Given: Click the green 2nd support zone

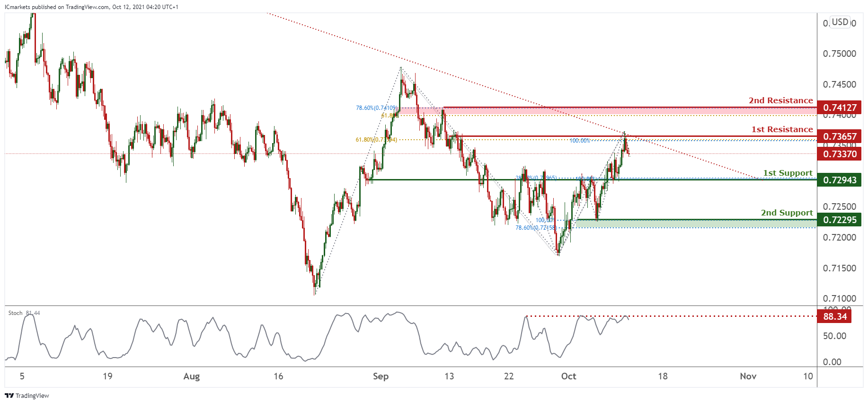Looking at the screenshot, I should [686, 223].
